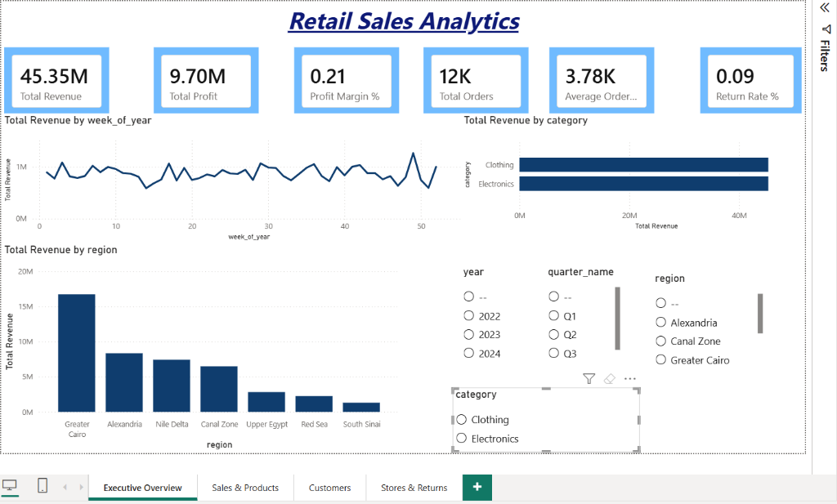Select Canal Zone in region slicer
Viewport: 837px width, 504px height.
(x=660, y=341)
